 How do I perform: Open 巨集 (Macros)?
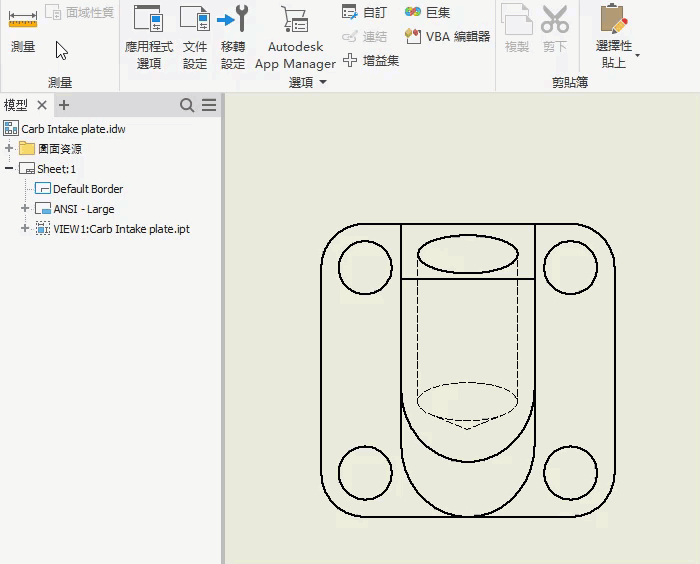coord(428,12)
